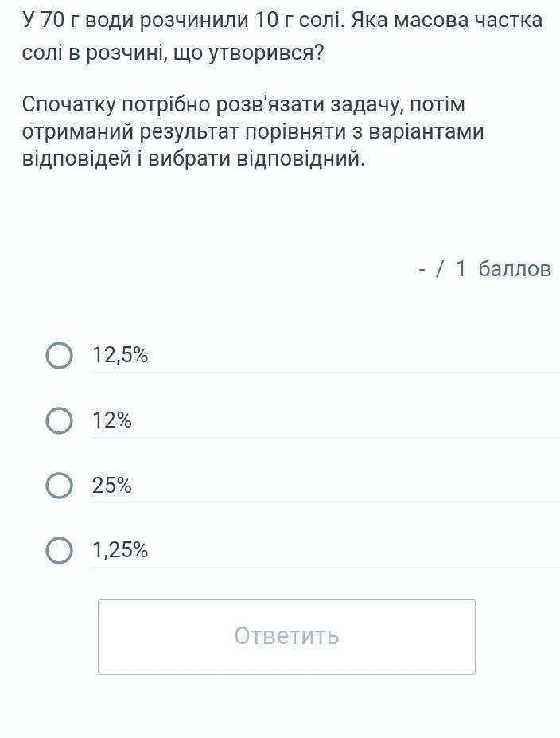
Task: Mark the 25% radio circle
Action: tap(60, 486)
